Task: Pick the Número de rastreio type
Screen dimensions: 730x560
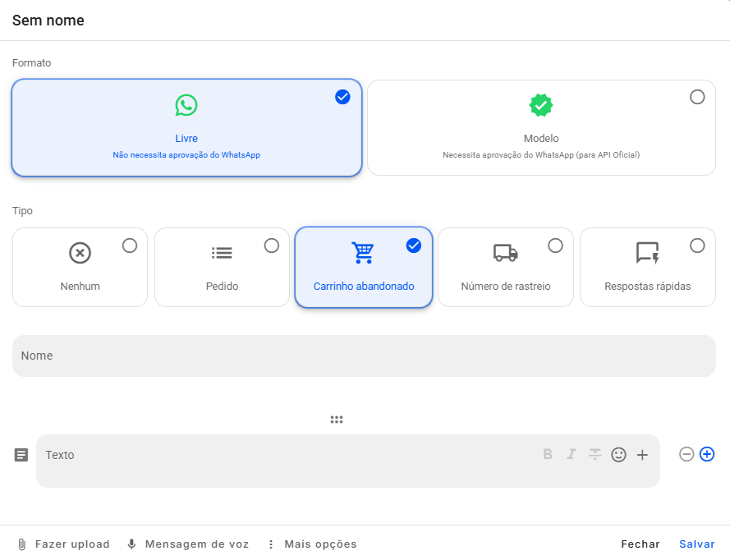Action: tap(506, 267)
